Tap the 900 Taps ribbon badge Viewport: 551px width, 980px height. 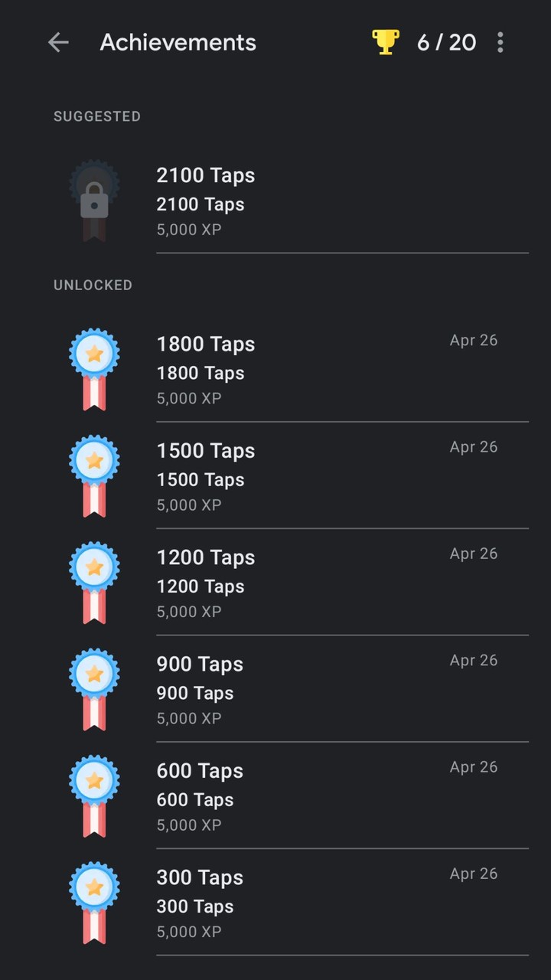[x=94, y=688]
